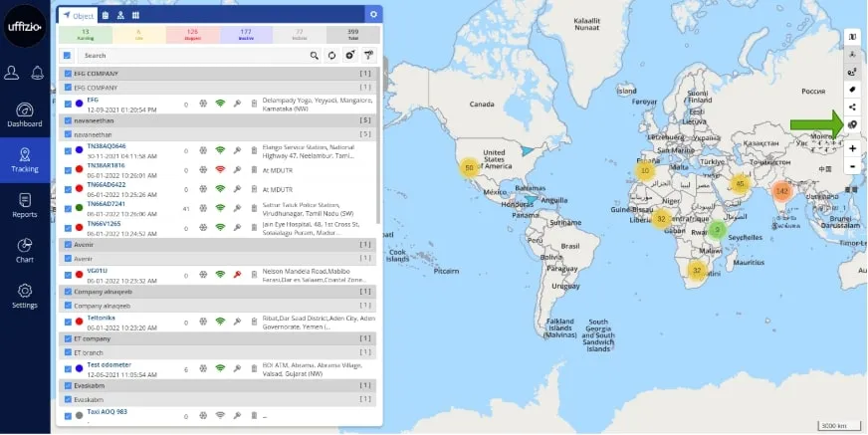Uncheck the Teltonika object checkbox
868x435 pixels.
(68, 322)
